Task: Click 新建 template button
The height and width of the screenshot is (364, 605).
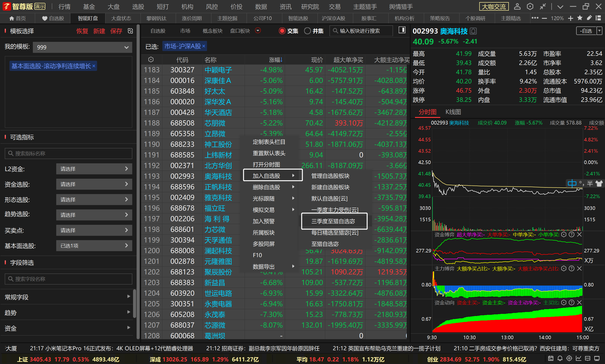Action: tap(99, 31)
